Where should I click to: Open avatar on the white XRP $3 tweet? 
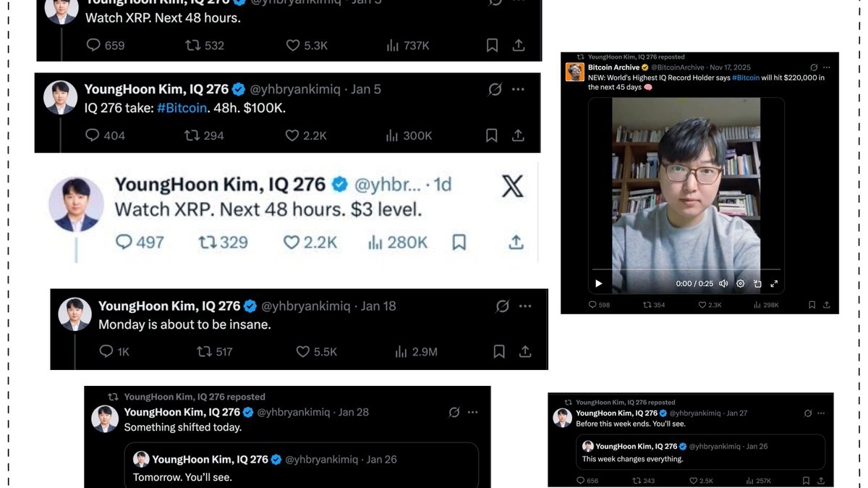pos(76,204)
